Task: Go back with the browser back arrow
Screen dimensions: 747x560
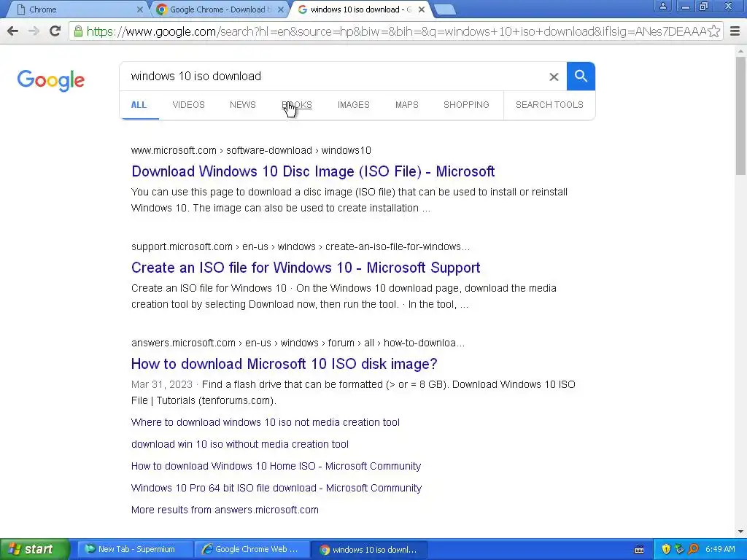Action: tap(13, 31)
